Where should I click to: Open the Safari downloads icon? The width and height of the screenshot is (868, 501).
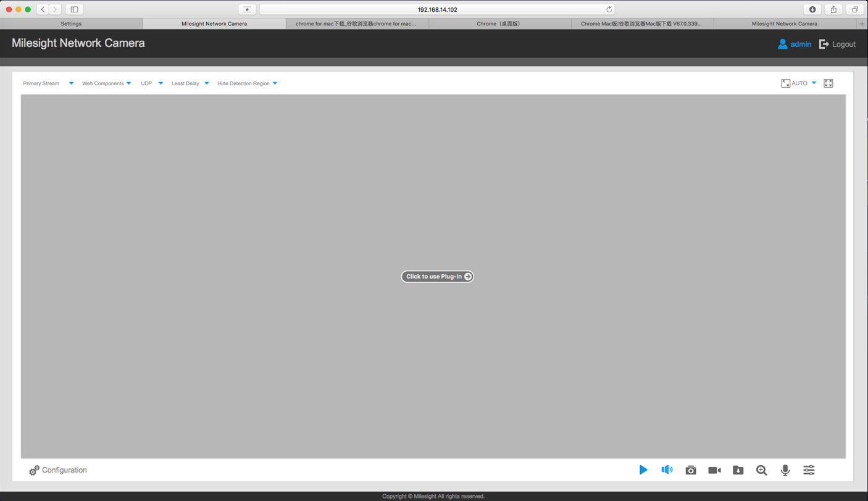(x=812, y=9)
